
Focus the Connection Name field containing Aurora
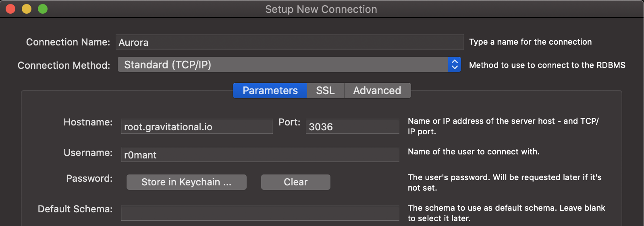click(x=289, y=42)
